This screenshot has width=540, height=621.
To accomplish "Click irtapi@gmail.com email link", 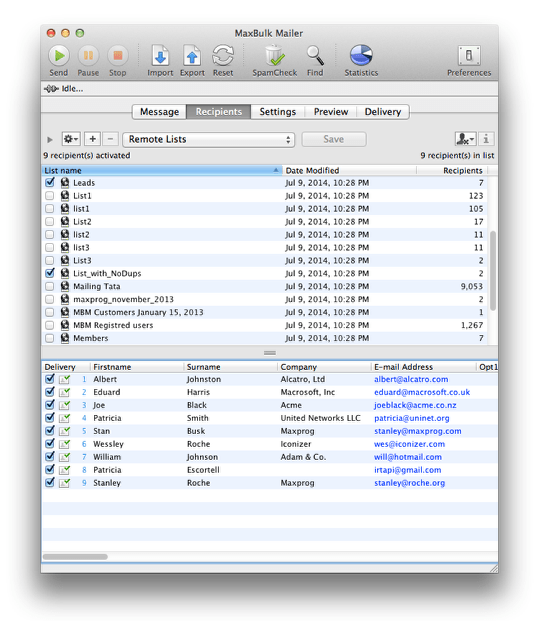I will tap(408, 470).
